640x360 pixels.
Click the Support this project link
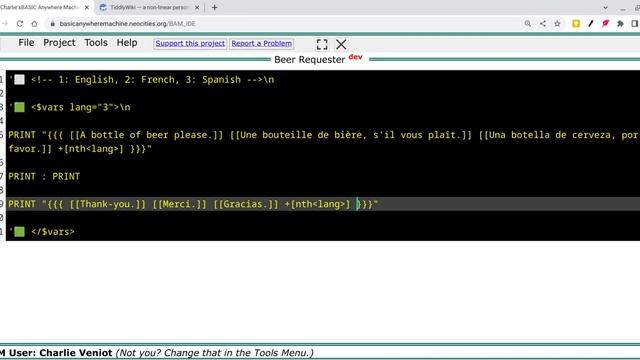tap(190, 43)
